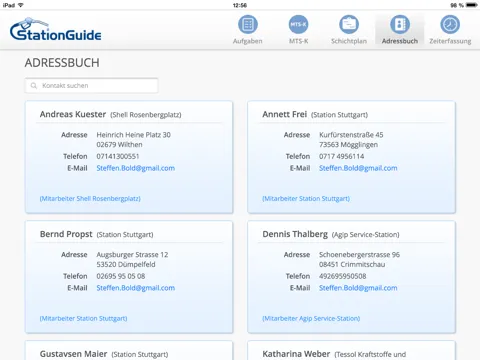Image resolution: width=480 pixels, height=360 pixels.
Task: Tap phone number 0717 4956114
Action: [x=341, y=156]
